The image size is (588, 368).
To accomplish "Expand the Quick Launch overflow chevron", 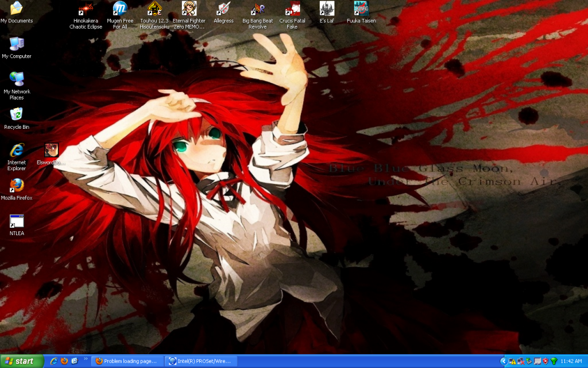I will [x=86, y=359].
